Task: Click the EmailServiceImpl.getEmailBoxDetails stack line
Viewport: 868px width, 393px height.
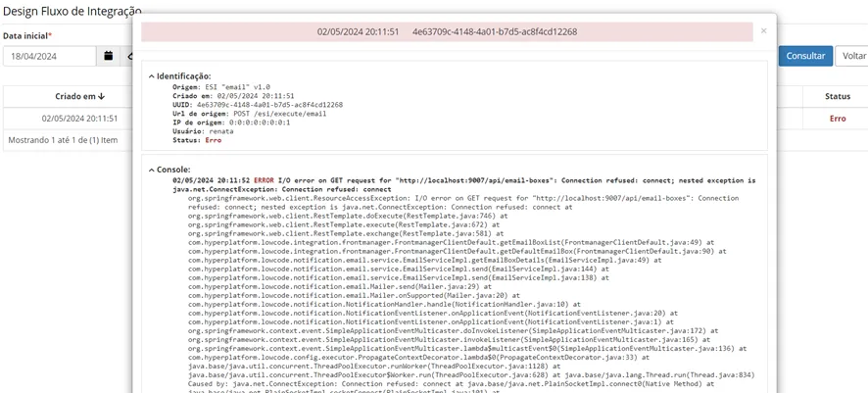Action: [x=424, y=260]
